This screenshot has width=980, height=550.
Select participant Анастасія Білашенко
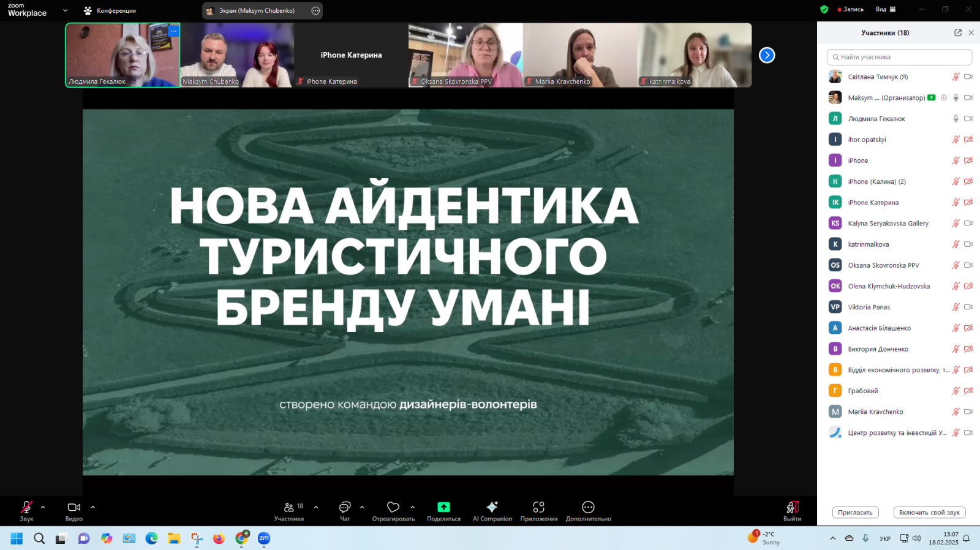click(899, 328)
